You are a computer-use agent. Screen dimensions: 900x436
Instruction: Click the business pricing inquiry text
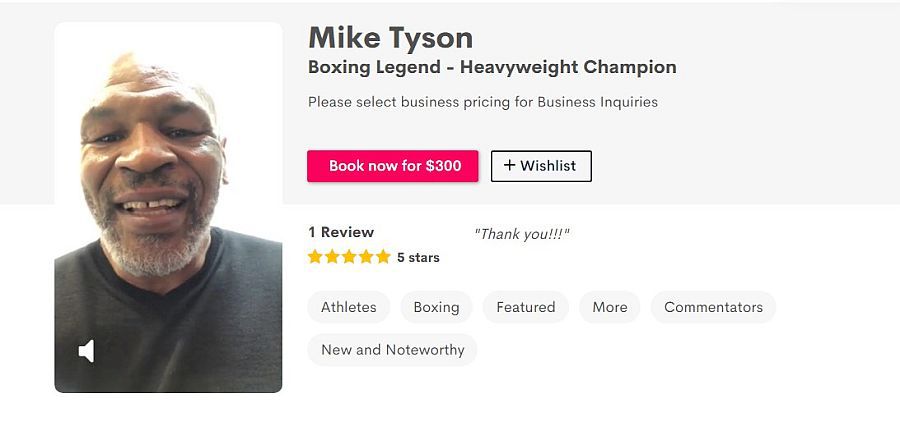[x=483, y=102]
